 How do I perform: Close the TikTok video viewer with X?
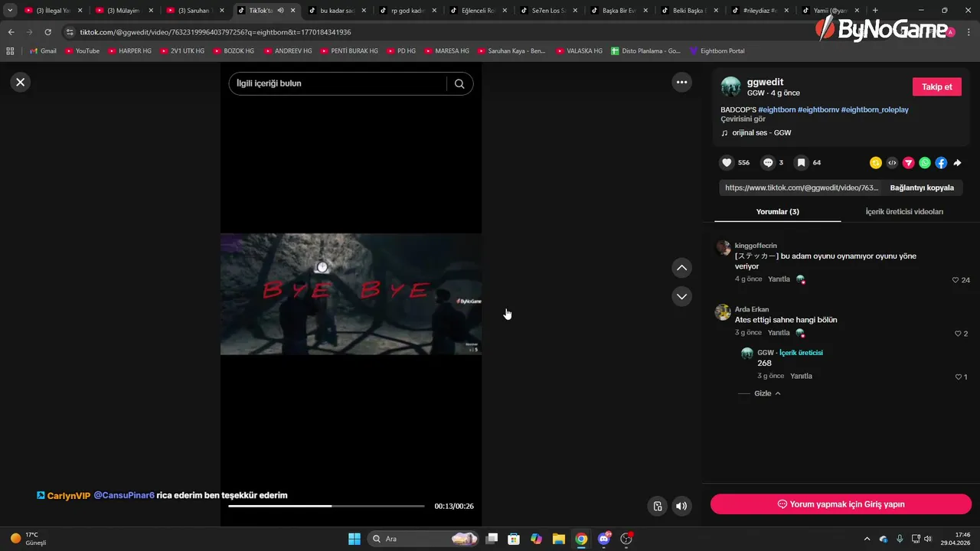pyautogui.click(x=21, y=82)
